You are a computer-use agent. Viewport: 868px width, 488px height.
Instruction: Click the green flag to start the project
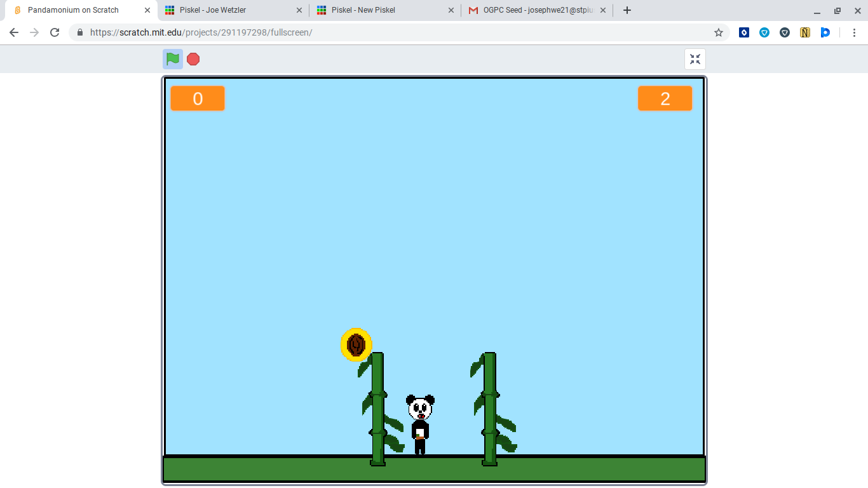point(172,58)
